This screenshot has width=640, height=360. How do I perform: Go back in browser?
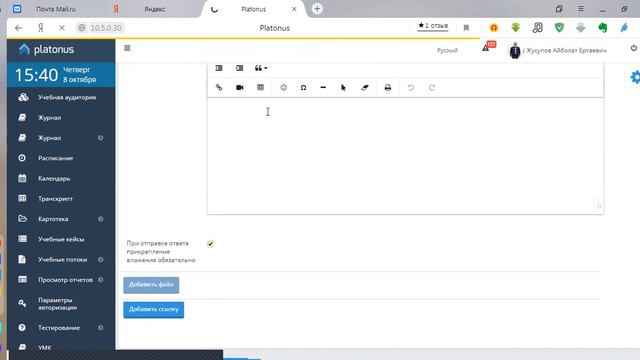coord(18,28)
